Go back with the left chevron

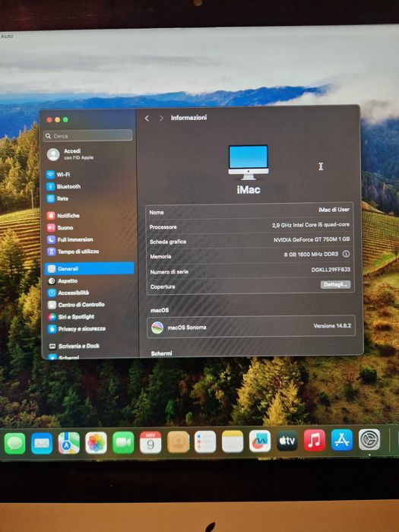[147, 118]
